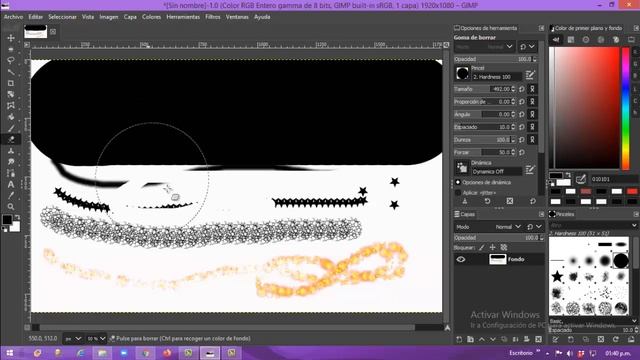The height and width of the screenshot is (360, 640).
Task: Open Capas panel configuration menu
Action: pos(541,214)
